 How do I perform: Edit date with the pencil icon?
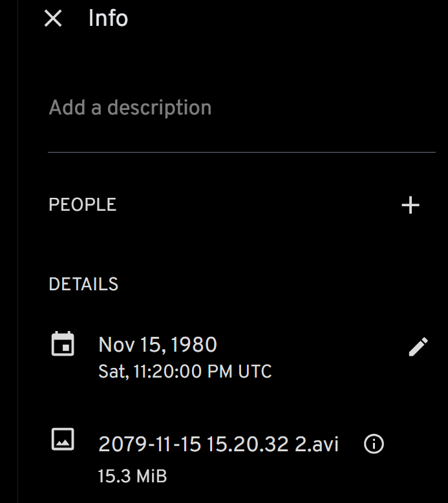coord(418,347)
